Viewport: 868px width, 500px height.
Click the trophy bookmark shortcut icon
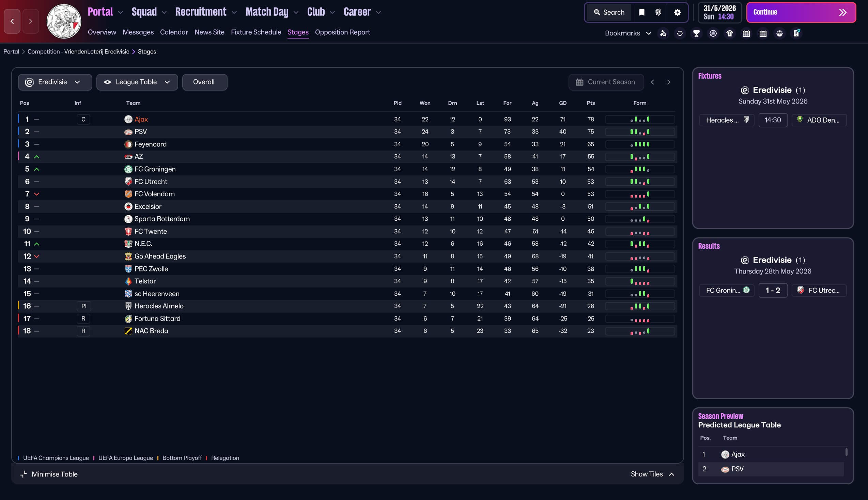696,33
